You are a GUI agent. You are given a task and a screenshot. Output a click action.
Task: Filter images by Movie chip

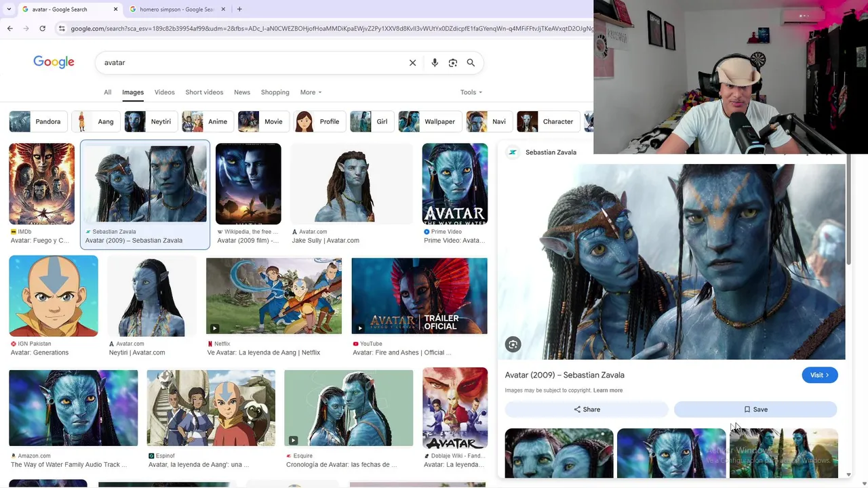[263, 121]
